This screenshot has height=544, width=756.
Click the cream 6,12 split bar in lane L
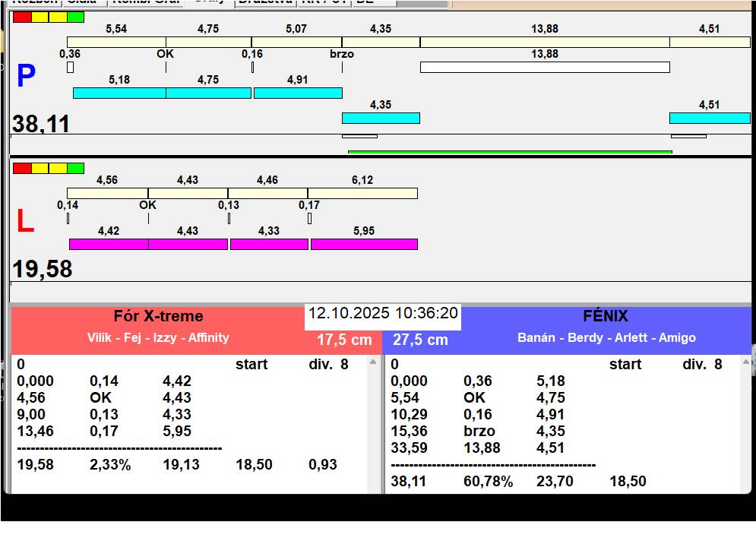(362, 193)
